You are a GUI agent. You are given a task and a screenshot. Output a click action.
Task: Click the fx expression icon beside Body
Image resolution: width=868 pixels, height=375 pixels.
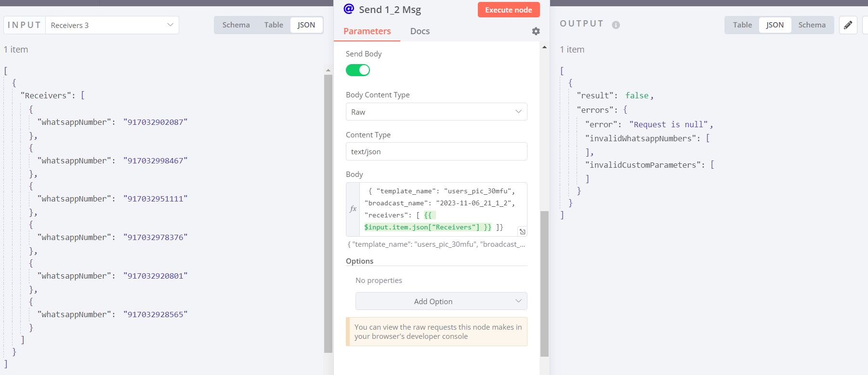point(353,209)
